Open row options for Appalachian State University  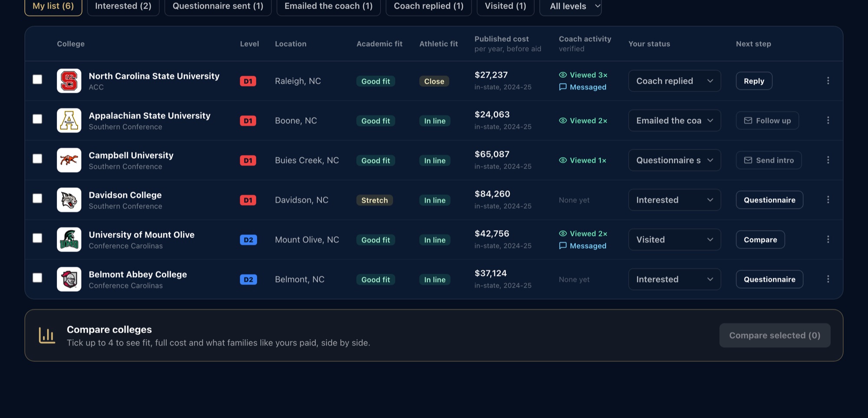(828, 120)
